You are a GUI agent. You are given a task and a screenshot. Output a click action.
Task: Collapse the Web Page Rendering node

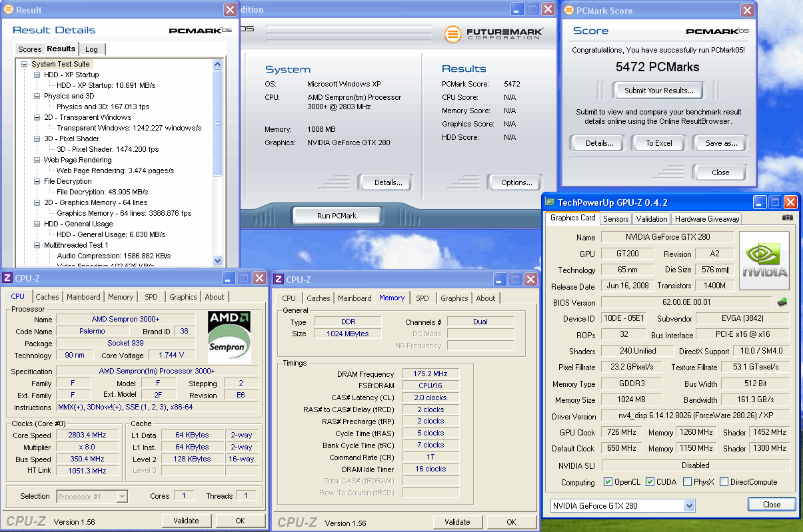37,160
